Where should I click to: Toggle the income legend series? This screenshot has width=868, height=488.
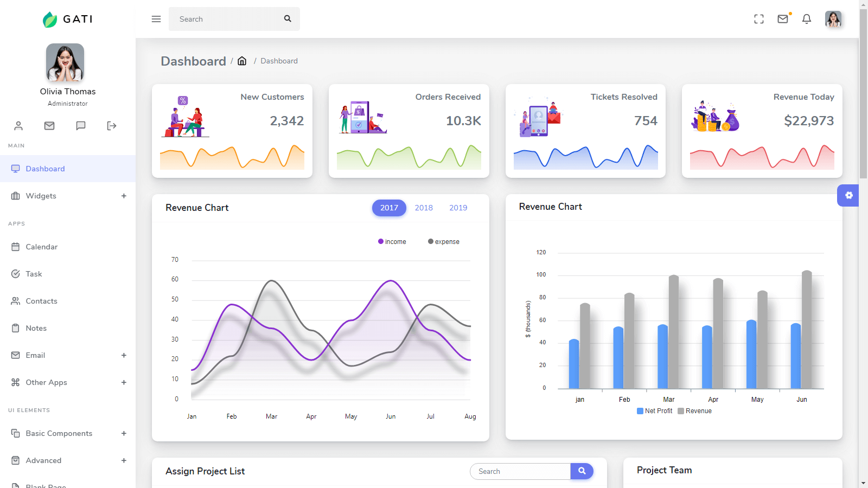click(x=392, y=242)
